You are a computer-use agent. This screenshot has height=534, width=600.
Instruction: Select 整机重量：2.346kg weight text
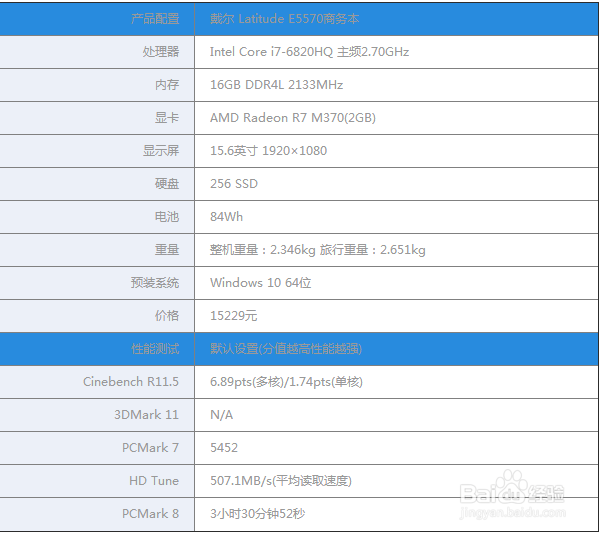262,249
